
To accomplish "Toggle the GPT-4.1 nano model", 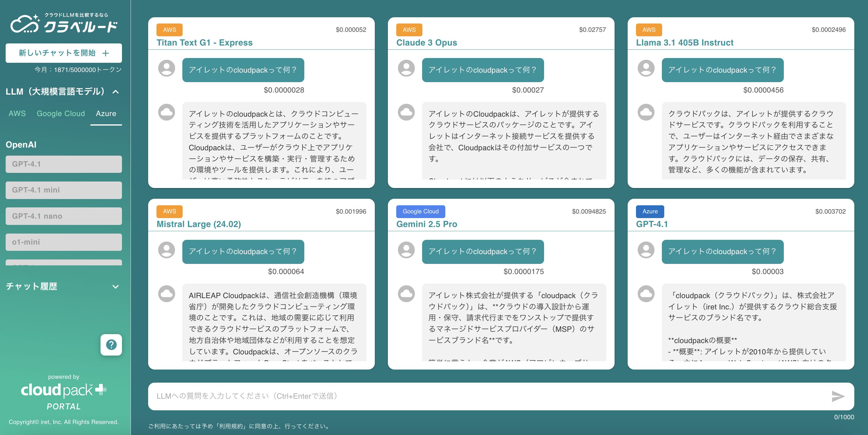I will point(64,216).
